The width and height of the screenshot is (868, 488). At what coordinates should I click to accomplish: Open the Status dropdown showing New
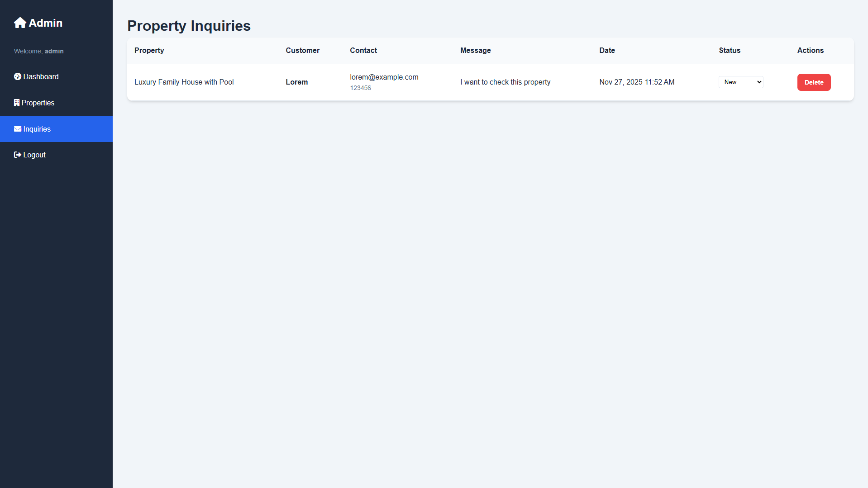click(x=741, y=82)
